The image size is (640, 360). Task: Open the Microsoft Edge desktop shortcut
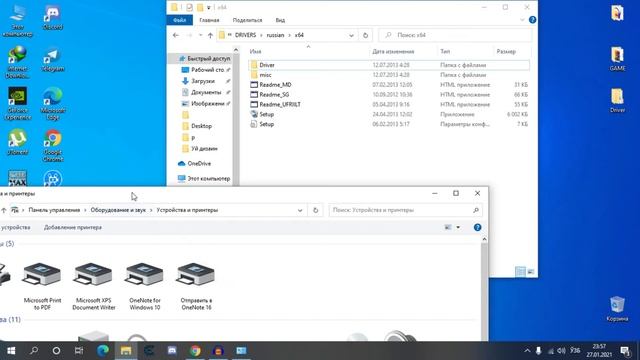coord(53,104)
